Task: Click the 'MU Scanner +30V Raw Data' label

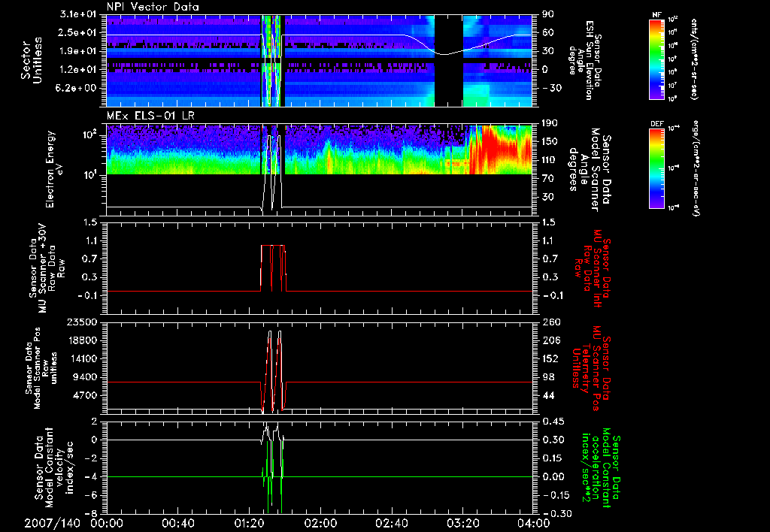Action: [47, 268]
